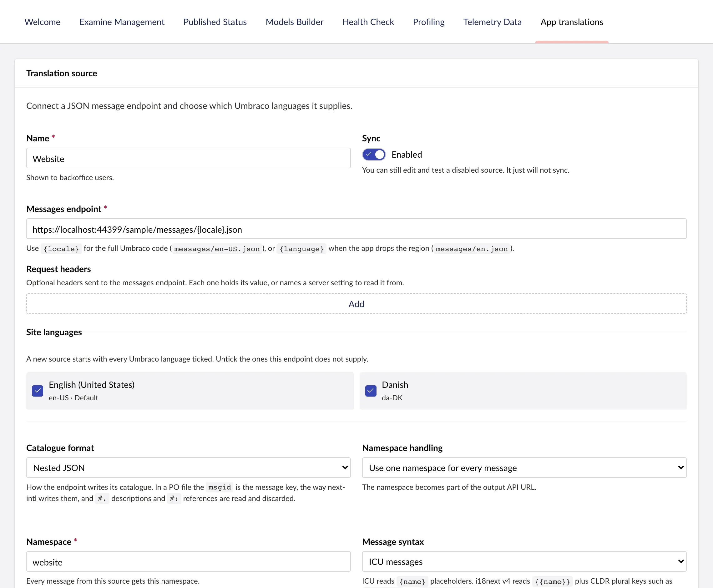Click the 'Translation source' heading
The image size is (713, 588).
pos(62,73)
